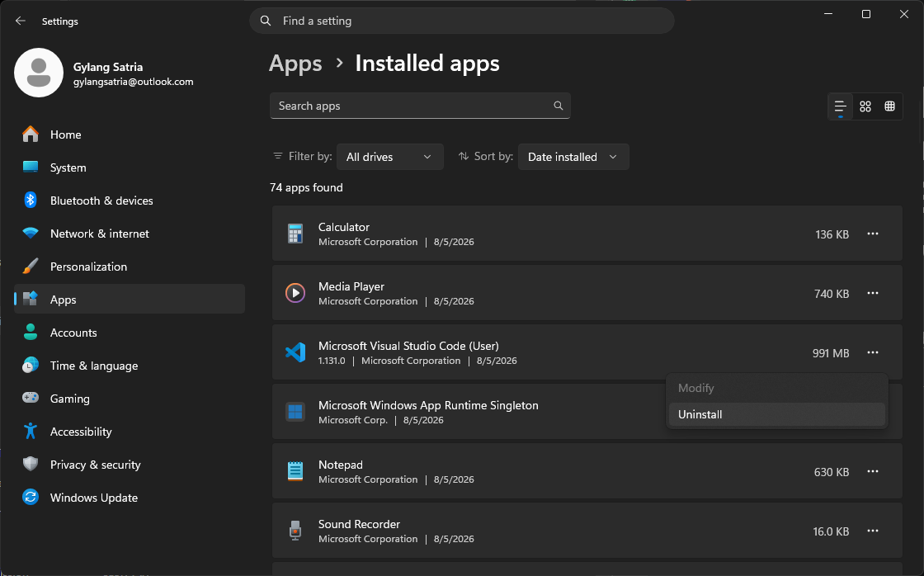Click the System monitor icon in sidebar
The width and height of the screenshot is (924, 576).
pyautogui.click(x=30, y=168)
